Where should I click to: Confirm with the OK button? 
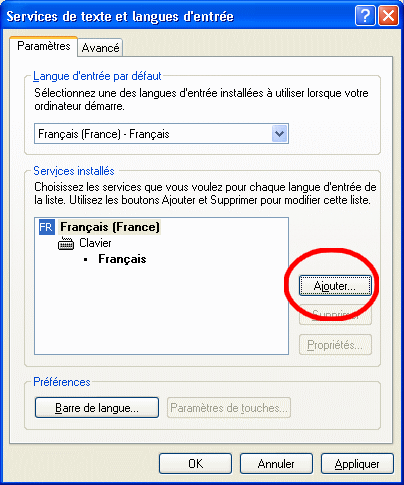click(195, 464)
